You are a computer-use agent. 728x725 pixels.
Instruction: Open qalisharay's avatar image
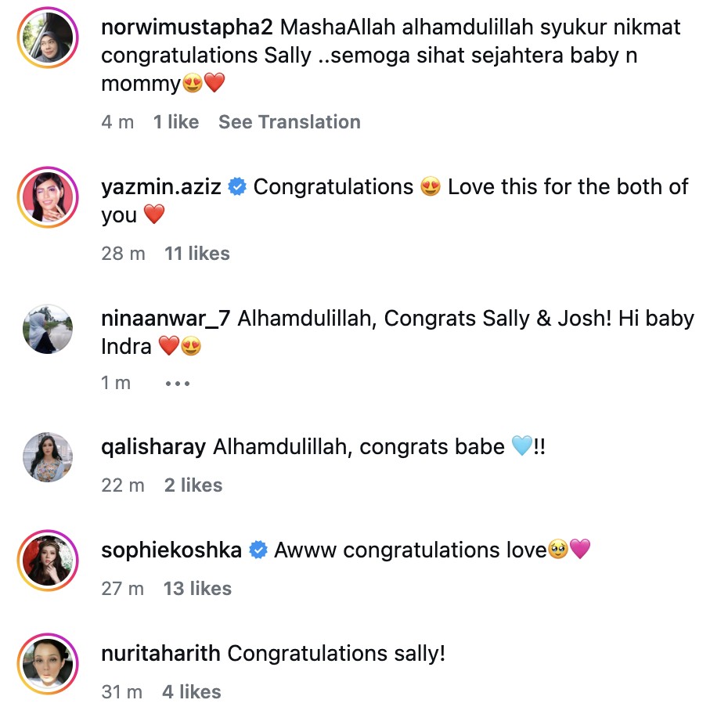[47, 457]
